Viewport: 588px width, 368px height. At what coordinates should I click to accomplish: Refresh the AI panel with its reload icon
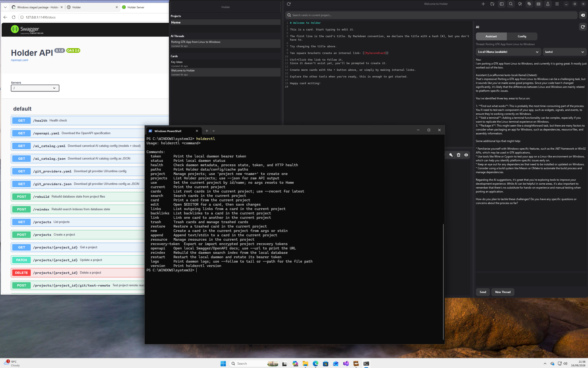583,27
